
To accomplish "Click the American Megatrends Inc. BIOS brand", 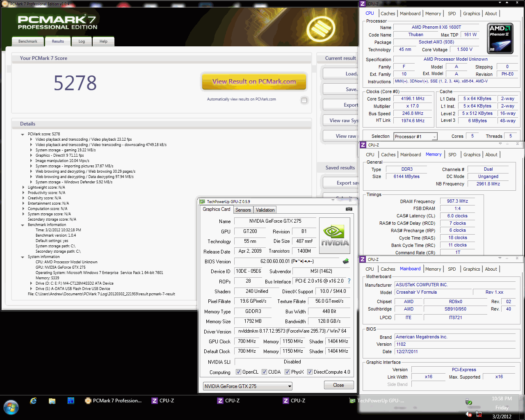I will point(421,337).
